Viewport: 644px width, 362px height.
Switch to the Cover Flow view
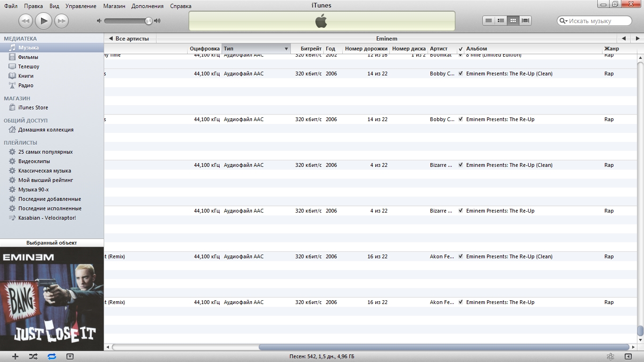pos(525,20)
